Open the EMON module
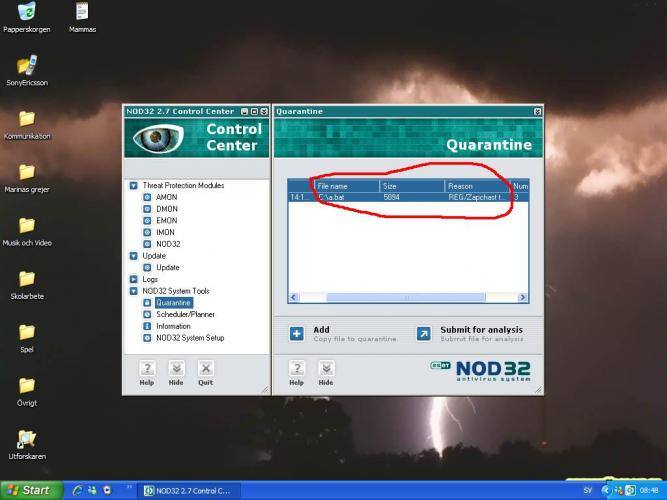This screenshot has width=667, height=500. pos(165,221)
